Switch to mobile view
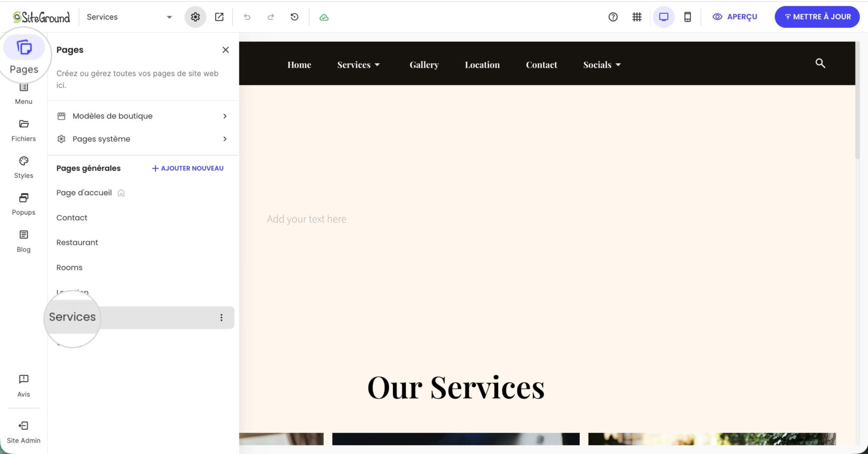This screenshot has height=454, width=868. pos(688,17)
